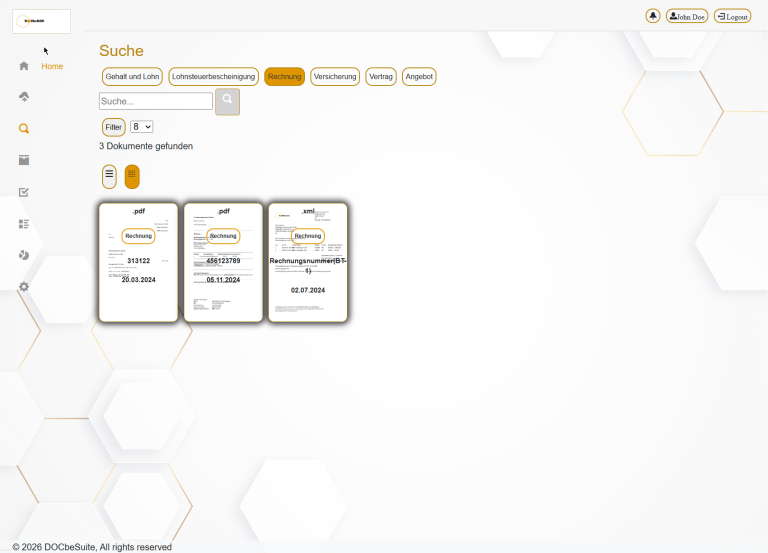The width and height of the screenshot is (768, 553).
Task: Open the archive box icon in the sidebar
Action: point(24,160)
